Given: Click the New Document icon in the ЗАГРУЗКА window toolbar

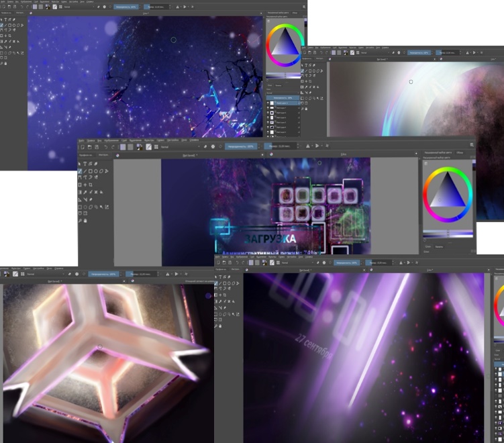Looking at the screenshot, I should pos(81,146).
